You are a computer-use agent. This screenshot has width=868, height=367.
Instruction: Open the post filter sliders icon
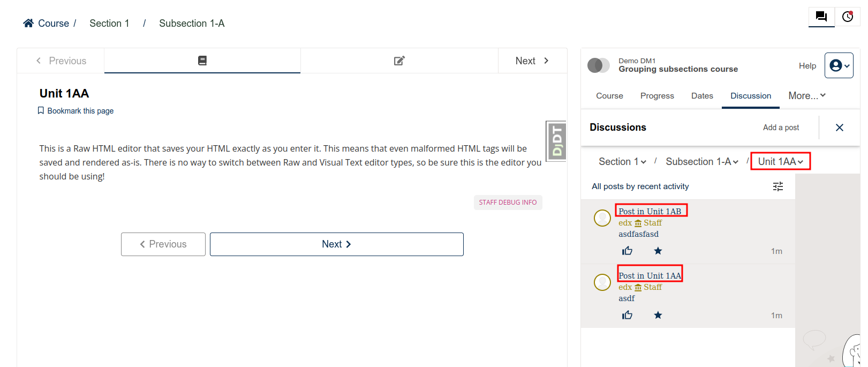[778, 186]
